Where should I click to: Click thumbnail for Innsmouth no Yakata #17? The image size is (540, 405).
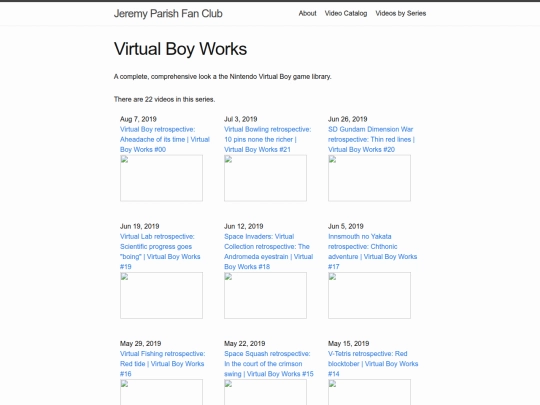pos(369,295)
